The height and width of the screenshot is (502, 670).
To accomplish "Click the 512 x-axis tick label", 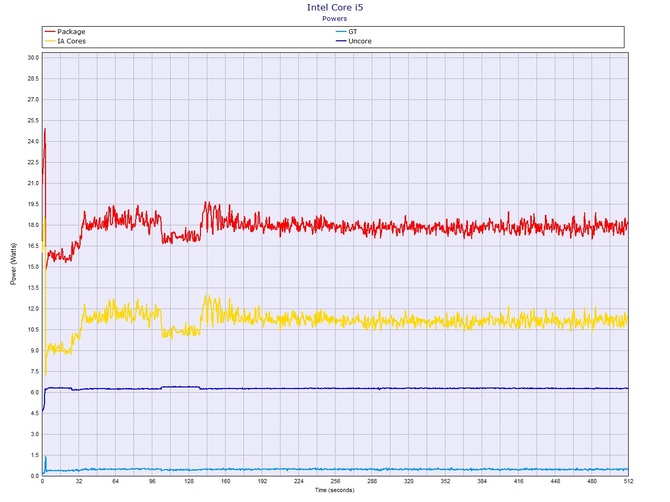I will (x=629, y=481).
